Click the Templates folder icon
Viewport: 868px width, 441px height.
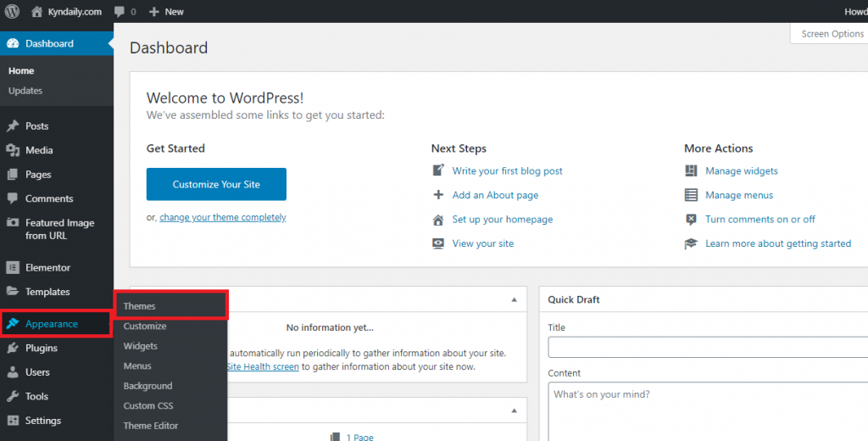point(13,292)
